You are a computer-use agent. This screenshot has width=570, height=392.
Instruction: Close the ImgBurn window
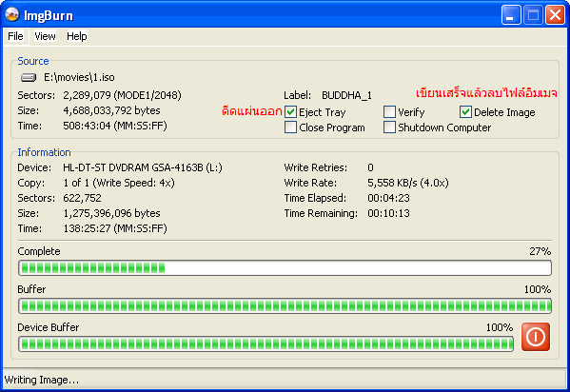(x=555, y=15)
